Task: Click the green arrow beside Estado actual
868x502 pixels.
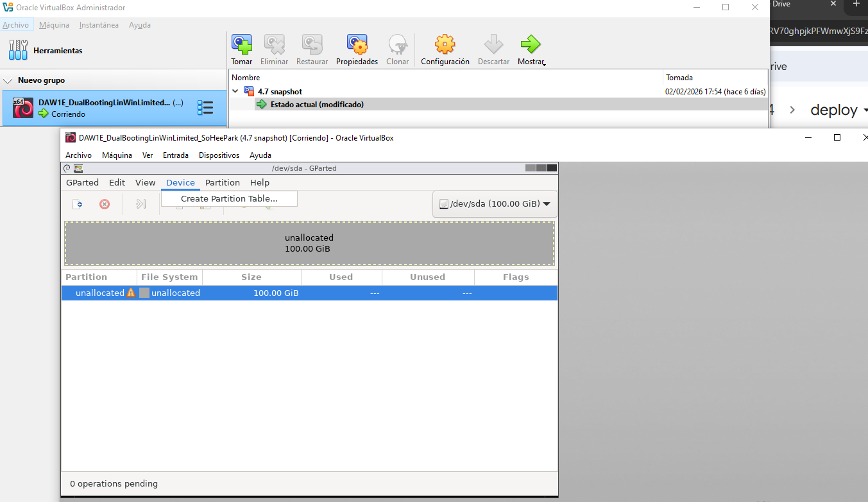Action: tap(262, 104)
